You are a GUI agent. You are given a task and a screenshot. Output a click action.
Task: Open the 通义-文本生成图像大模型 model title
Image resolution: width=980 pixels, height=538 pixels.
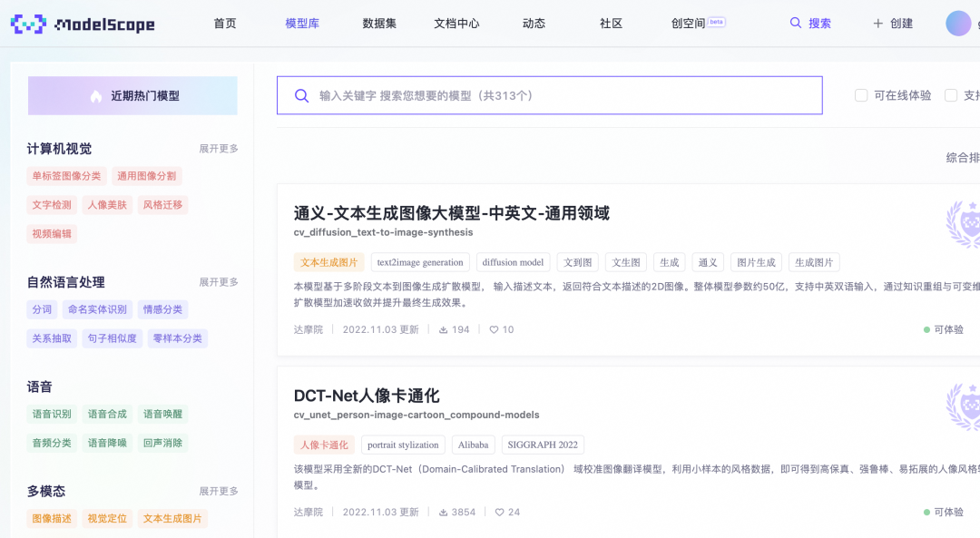(451, 213)
